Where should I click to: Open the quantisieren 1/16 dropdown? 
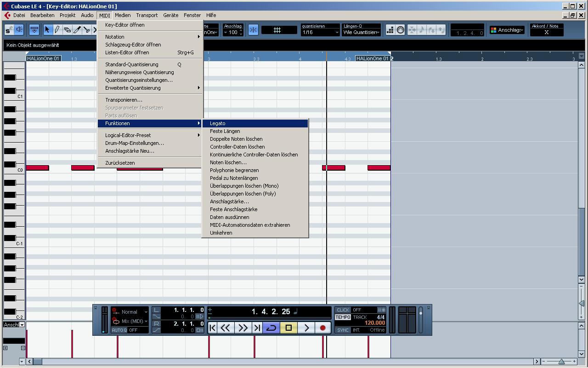[320, 33]
